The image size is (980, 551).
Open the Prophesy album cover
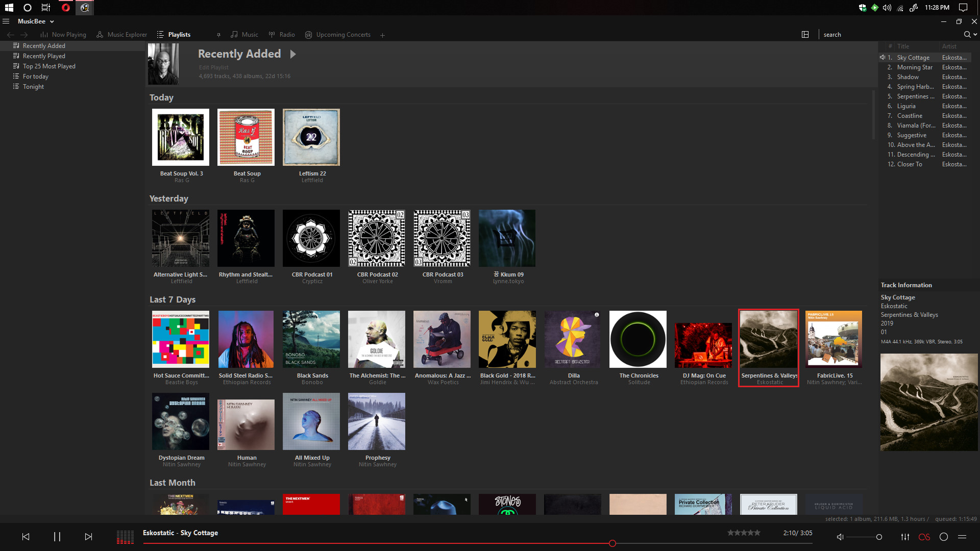tap(377, 421)
